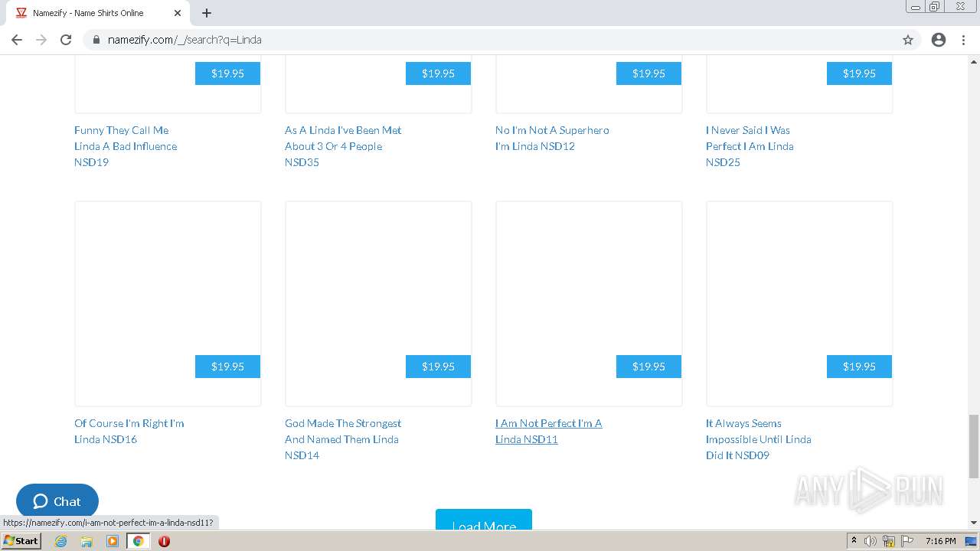Launch Internet Explorer from the taskbar
The height and width of the screenshot is (551, 980).
coord(61,541)
